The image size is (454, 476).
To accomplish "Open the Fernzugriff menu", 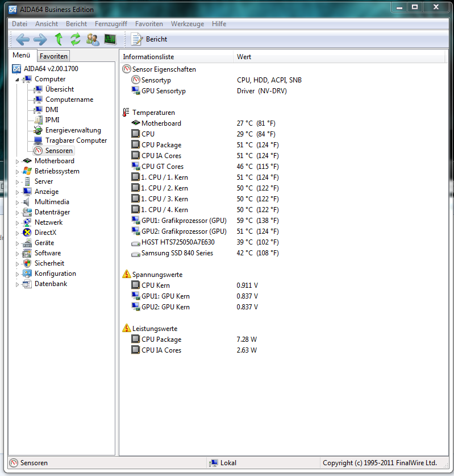I will click(111, 24).
